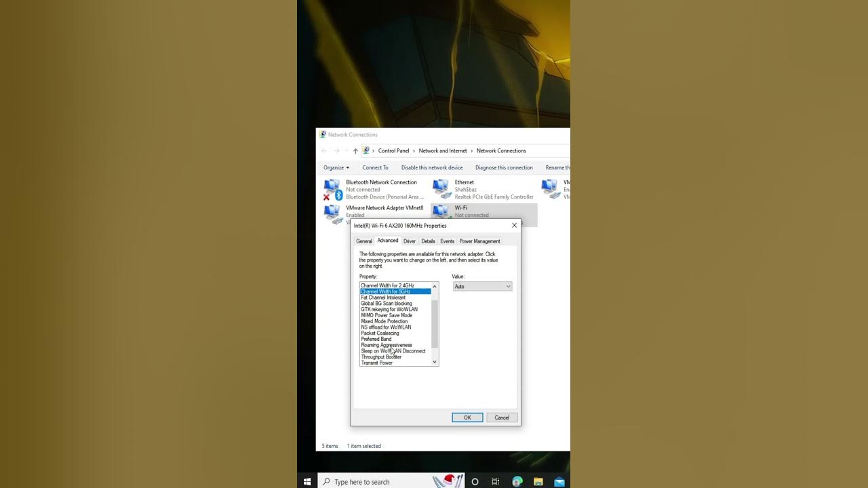Click OK in the Properties dialog
The width and height of the screenshot is (868, 488).
467,418
